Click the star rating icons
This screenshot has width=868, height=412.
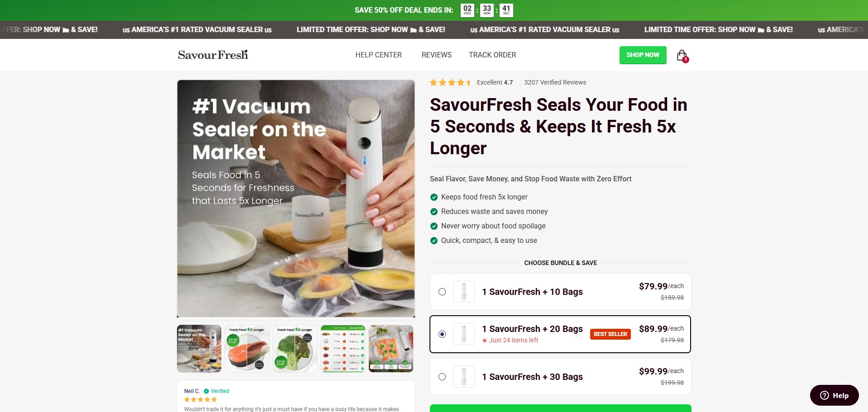(450, 82)
